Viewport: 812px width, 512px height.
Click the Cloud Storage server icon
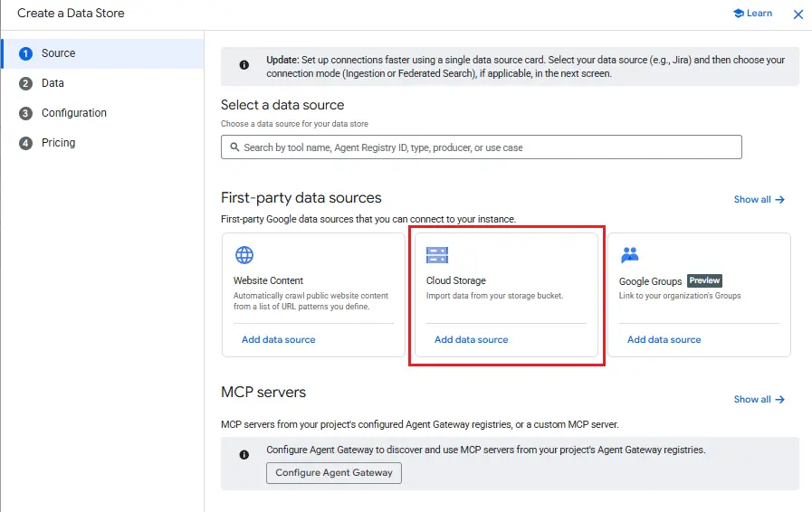[437, 255]
